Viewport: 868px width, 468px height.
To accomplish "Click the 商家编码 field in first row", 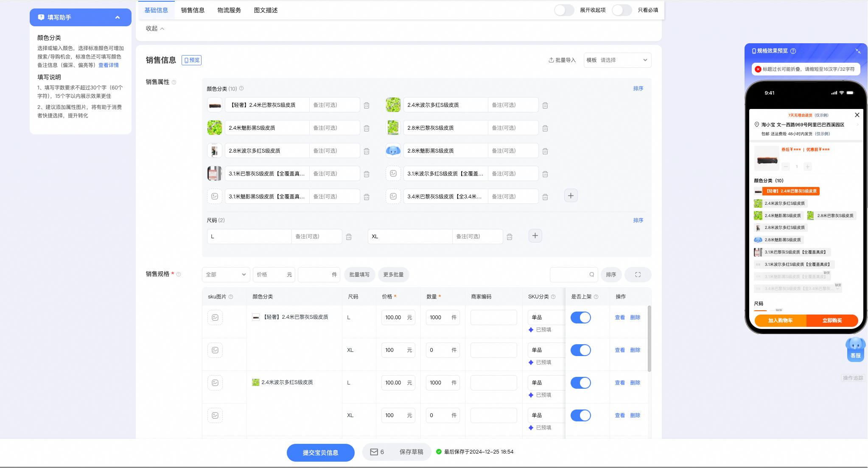I will pyautogui.click(x=494, y=318).
